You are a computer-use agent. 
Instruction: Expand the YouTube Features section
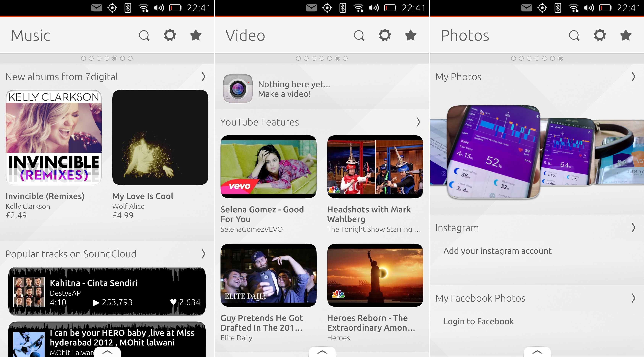point(418,122)
